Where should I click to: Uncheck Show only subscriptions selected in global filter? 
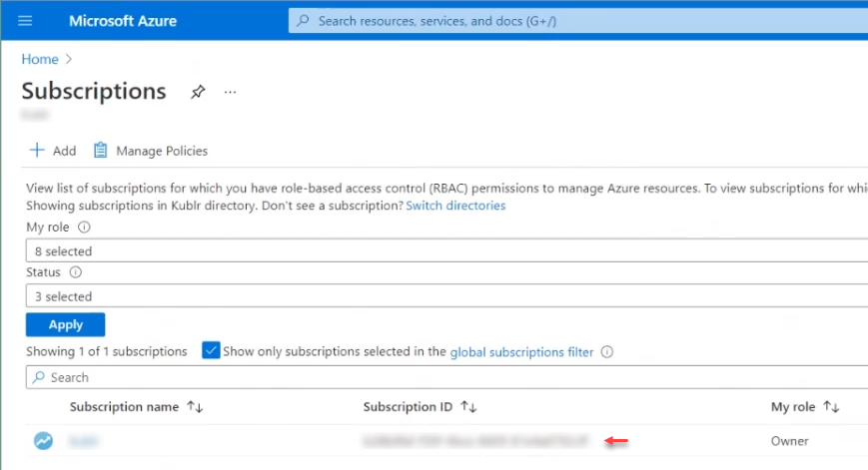coord(211,350)
